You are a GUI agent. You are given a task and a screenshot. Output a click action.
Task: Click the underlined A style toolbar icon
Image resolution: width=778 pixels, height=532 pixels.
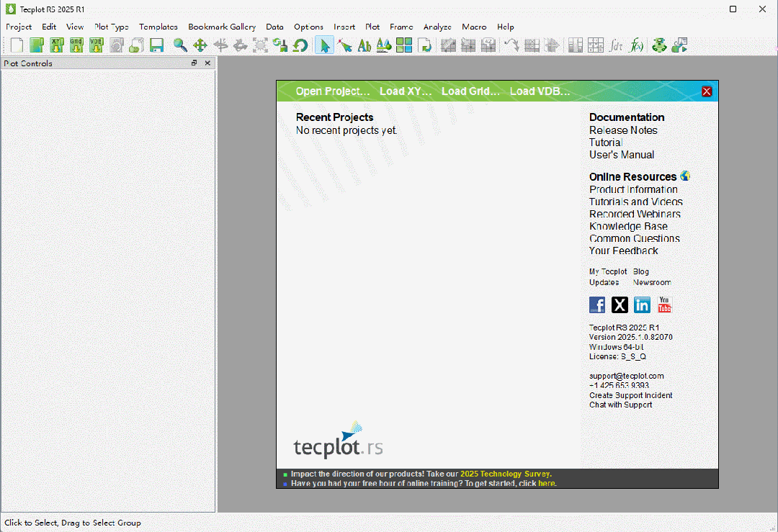point(383,45)
